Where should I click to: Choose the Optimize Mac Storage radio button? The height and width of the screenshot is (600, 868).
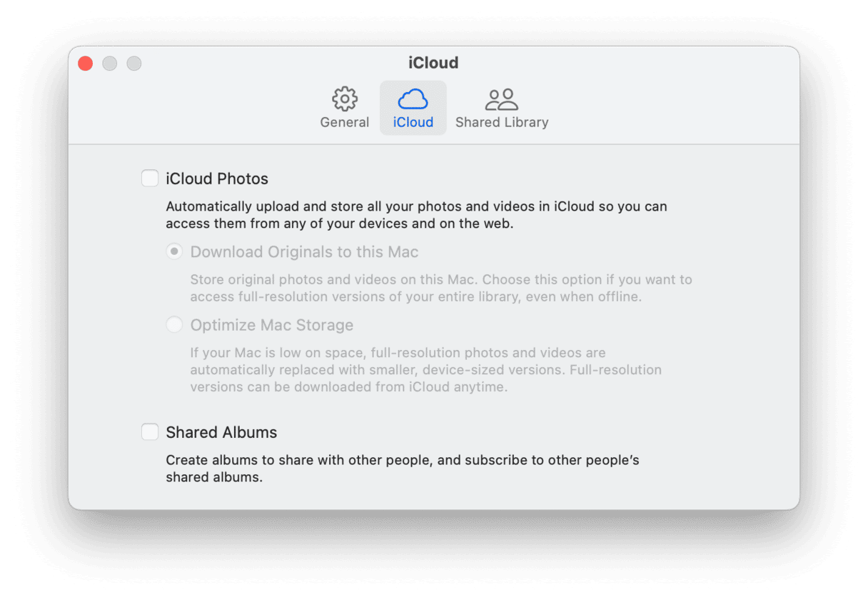pos(174,325)
